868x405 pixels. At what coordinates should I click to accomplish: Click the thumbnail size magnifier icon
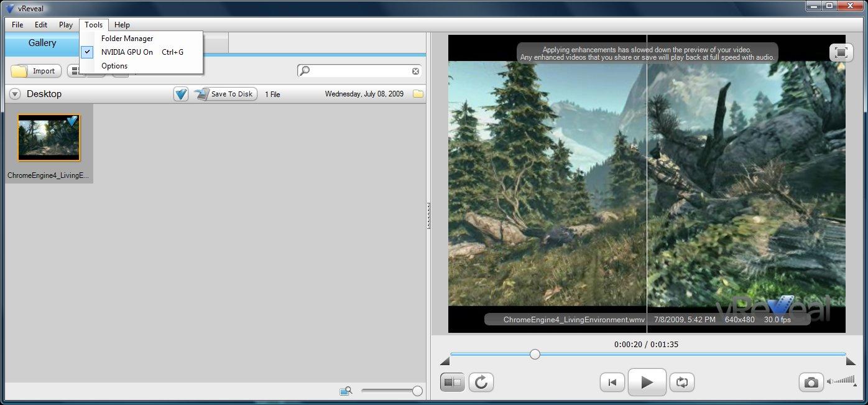(346, 391)
